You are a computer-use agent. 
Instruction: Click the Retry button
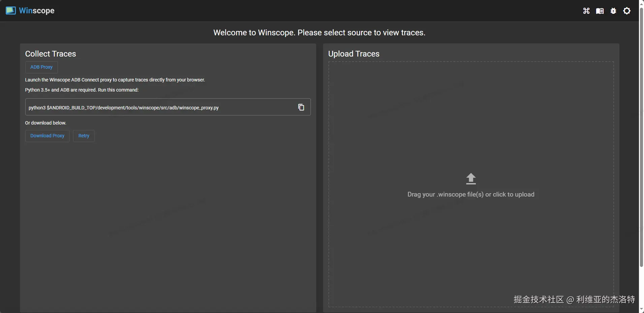point(84,136)
